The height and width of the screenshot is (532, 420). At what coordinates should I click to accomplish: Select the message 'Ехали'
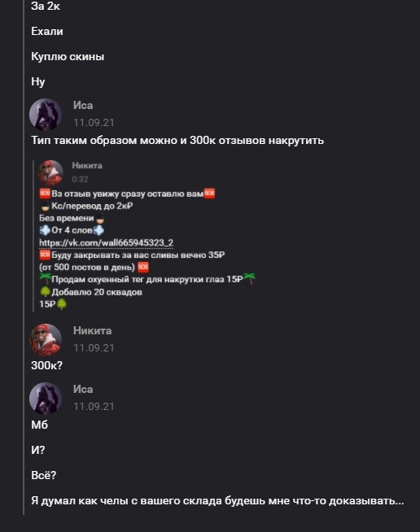pyautogui.click(x=47, y=31)
